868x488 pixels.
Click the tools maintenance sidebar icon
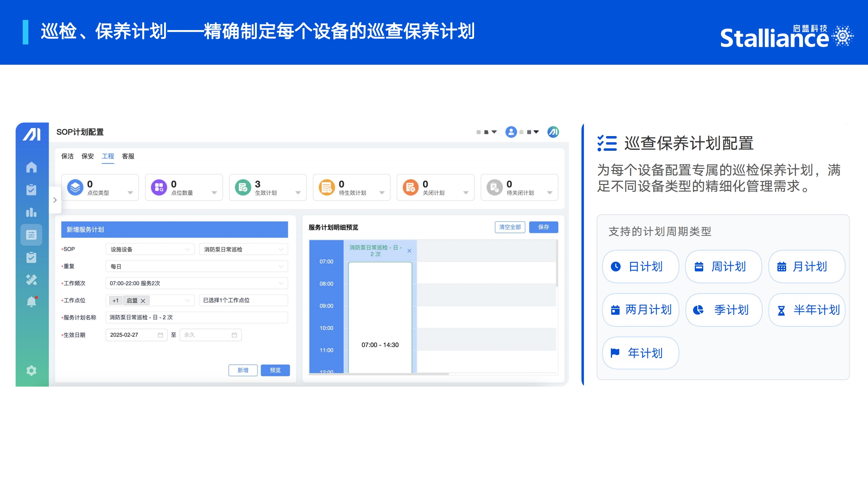[x=31, y=280]
